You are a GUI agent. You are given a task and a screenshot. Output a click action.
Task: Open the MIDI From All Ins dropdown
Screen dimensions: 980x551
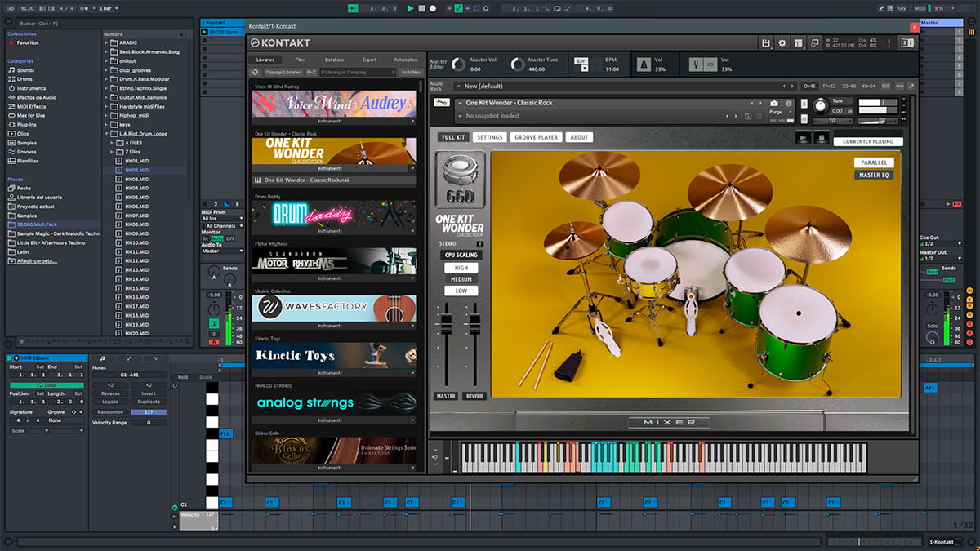(x=223, y=219)
